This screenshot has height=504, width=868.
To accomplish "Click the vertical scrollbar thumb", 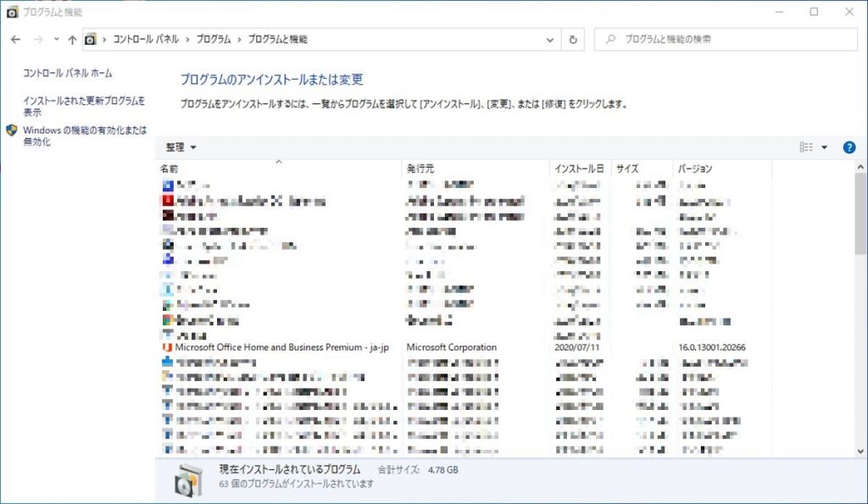I will tap(860, 213).
